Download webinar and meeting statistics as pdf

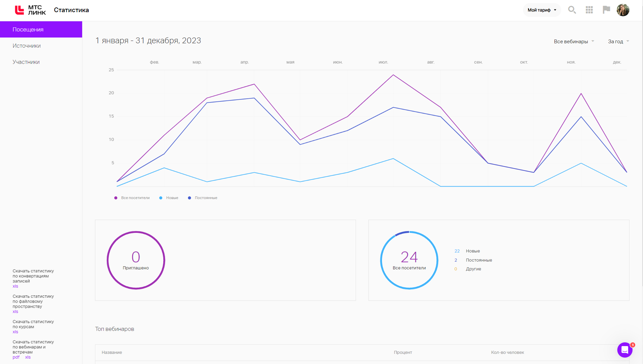[16, 357]
